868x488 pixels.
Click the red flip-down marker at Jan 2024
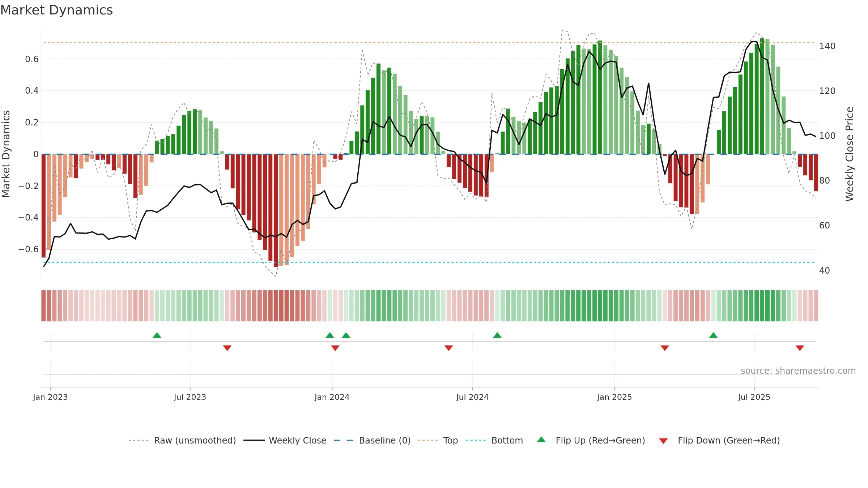(335, 348)
